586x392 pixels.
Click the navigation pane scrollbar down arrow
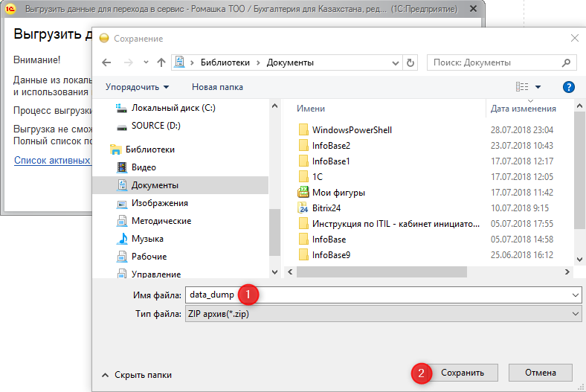pos(274,271)
